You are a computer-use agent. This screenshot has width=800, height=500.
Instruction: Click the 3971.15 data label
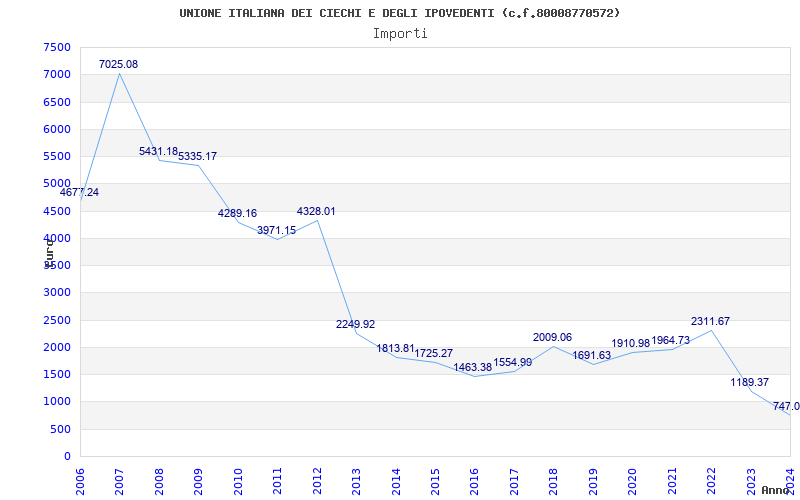277,230
